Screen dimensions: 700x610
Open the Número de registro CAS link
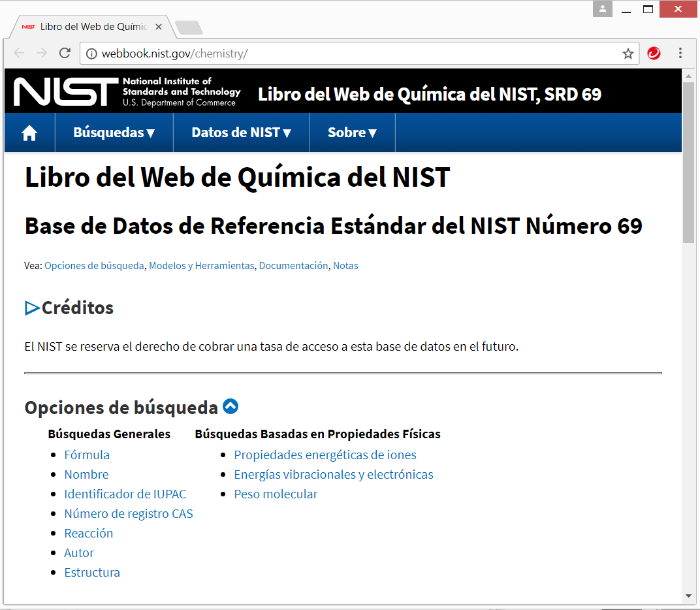[129, 514]
